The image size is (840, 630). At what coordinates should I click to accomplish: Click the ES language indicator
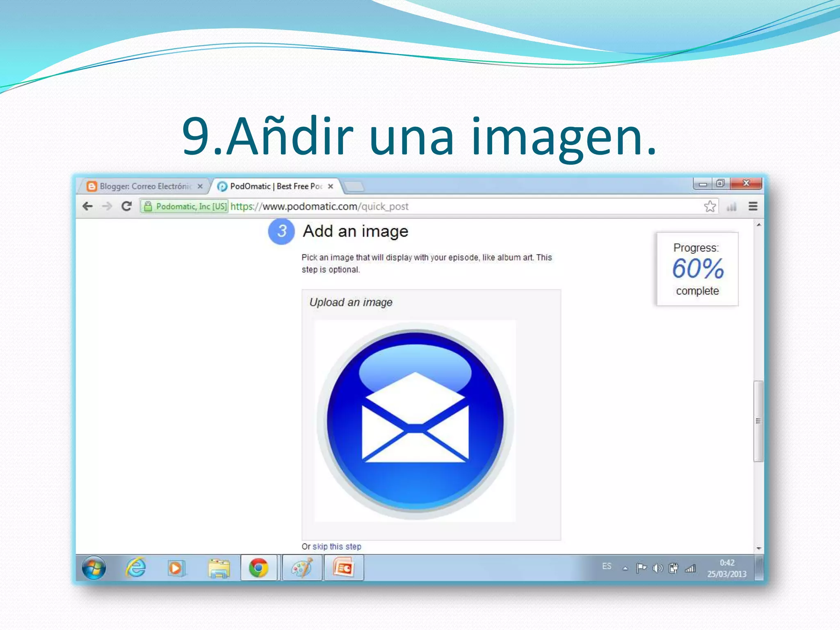[607, 566]
